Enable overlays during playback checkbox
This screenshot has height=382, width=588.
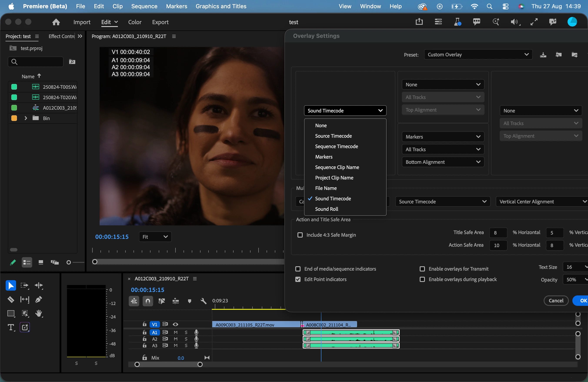pyautogui.click(x=422, y=279)
